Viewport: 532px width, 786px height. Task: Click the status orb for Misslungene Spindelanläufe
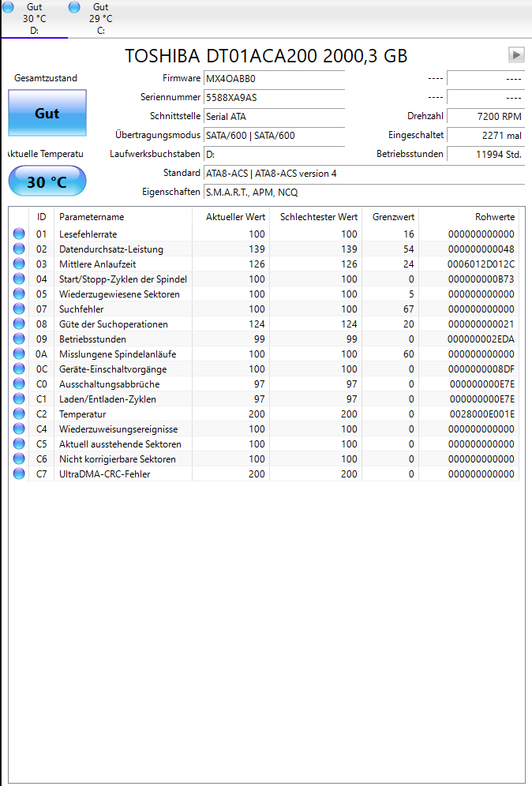coord(19,354)
